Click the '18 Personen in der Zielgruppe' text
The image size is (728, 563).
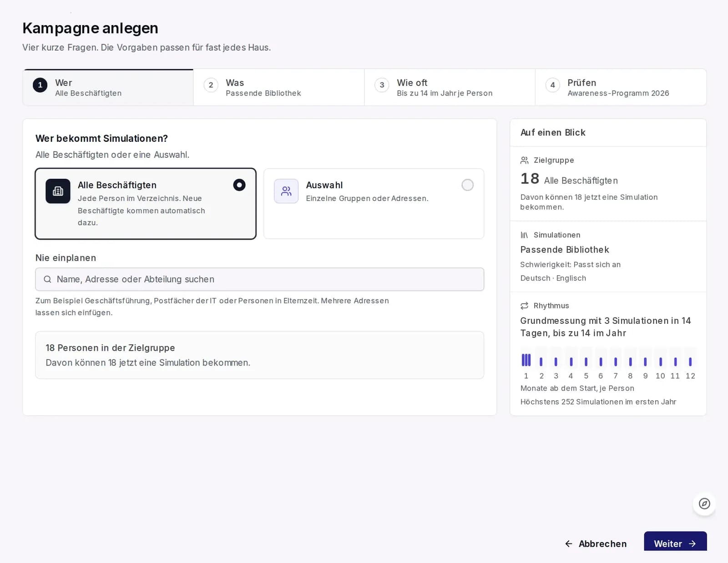tap(110, 348)
